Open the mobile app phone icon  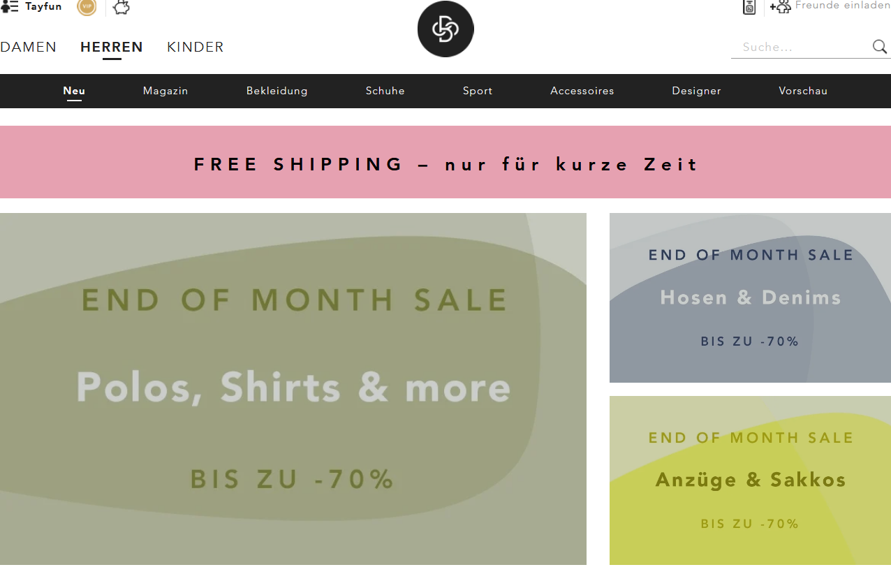click(x=749, y=7)
